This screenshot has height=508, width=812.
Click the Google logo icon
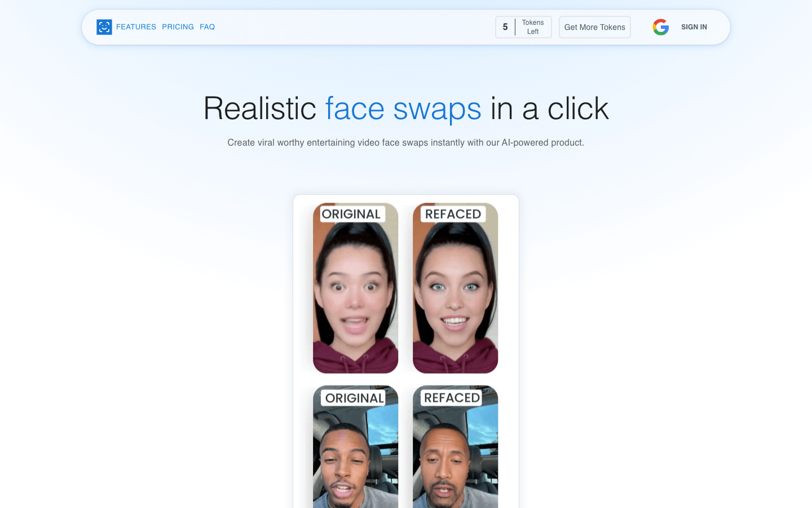(x=661, y=27)
